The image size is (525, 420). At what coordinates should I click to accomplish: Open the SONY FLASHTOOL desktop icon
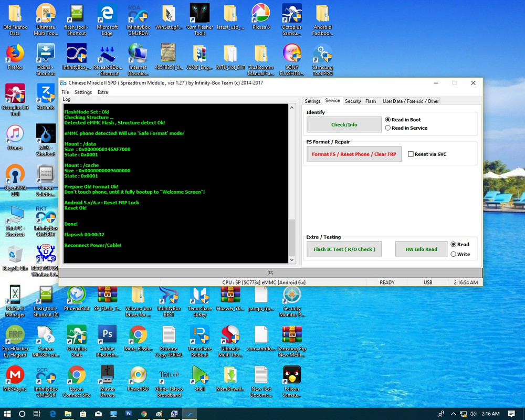pyautogui.click(x=291, y=60)
